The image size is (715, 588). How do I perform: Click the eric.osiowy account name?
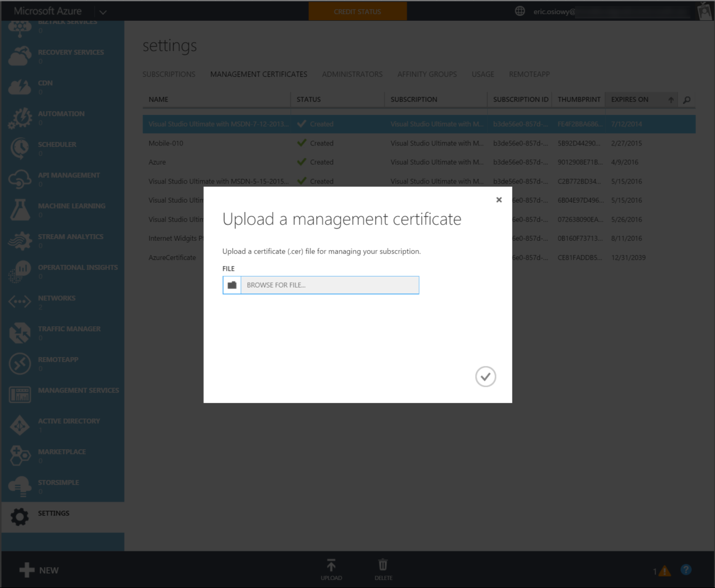(x=554, y=12)
